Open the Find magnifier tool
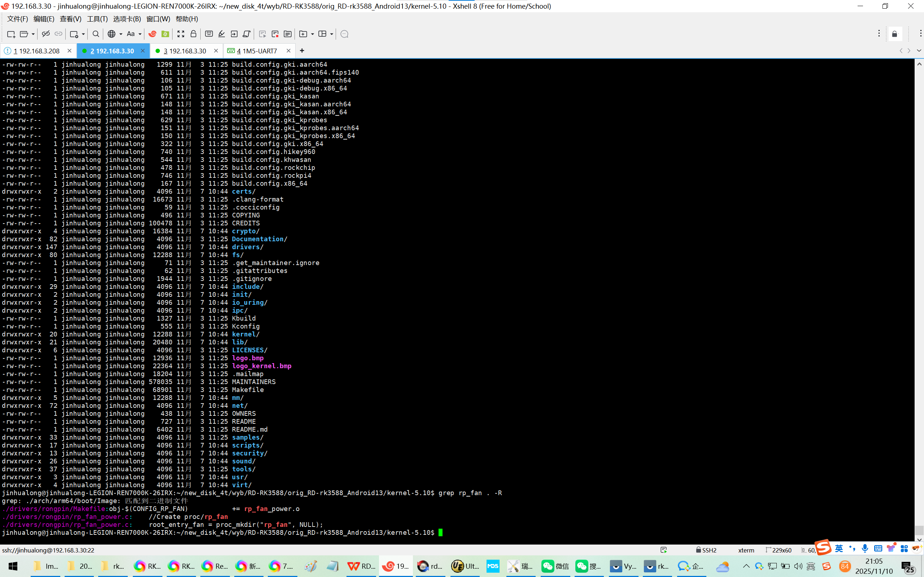Viewport: 924px width, 577px height. pos(96,34)
